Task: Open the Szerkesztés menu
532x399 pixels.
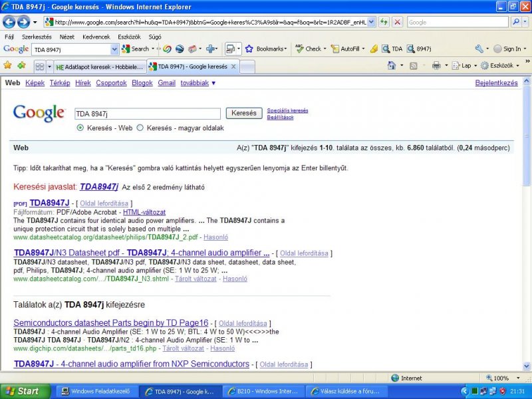Action: [x=37, y=37]
